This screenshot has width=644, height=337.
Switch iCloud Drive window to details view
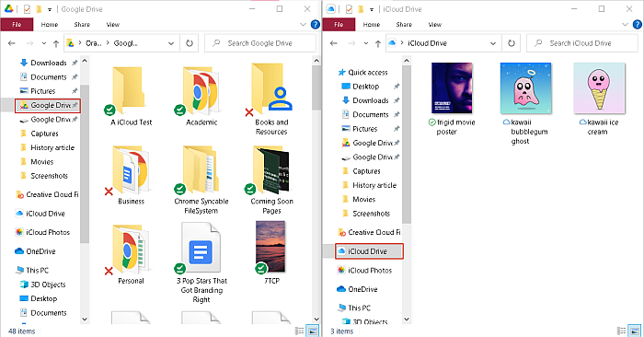[622, 331]
